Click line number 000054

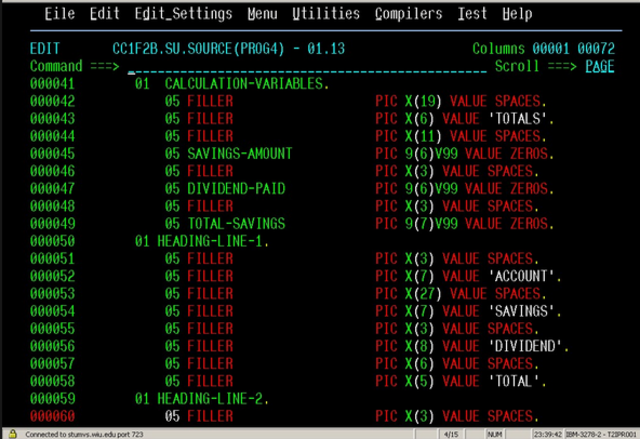click(52, 312)
